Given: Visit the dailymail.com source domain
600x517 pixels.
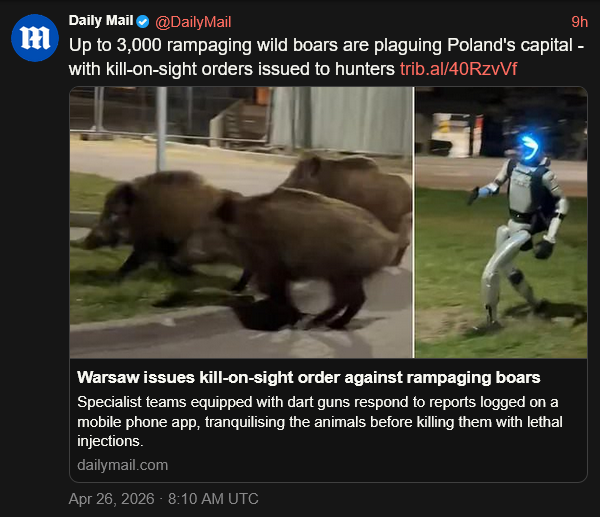Looking at the screenshot, I should (122, 465).
